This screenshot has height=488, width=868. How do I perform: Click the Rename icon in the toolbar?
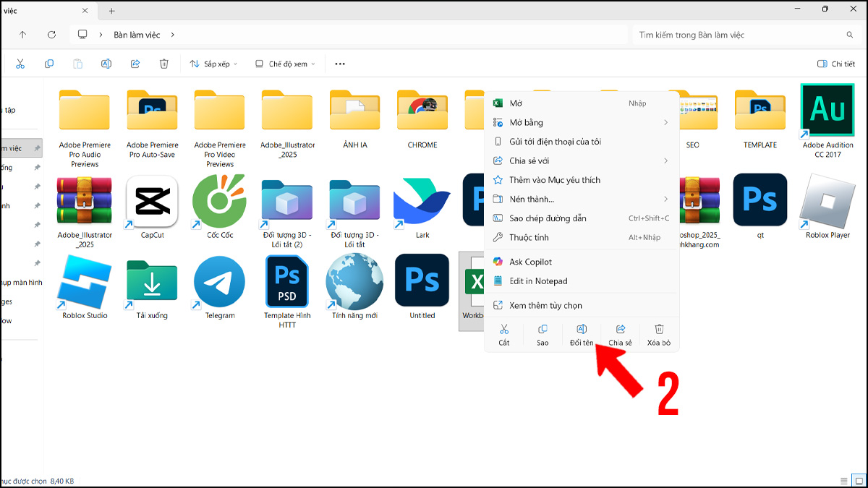point(106,64)
